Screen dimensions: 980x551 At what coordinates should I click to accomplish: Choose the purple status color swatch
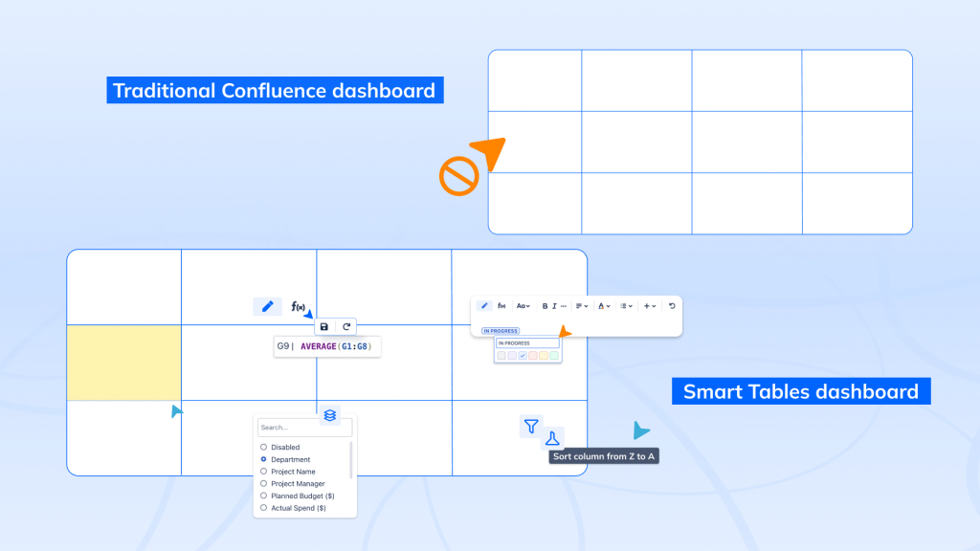pyautogui.click(x=512, y=356)
